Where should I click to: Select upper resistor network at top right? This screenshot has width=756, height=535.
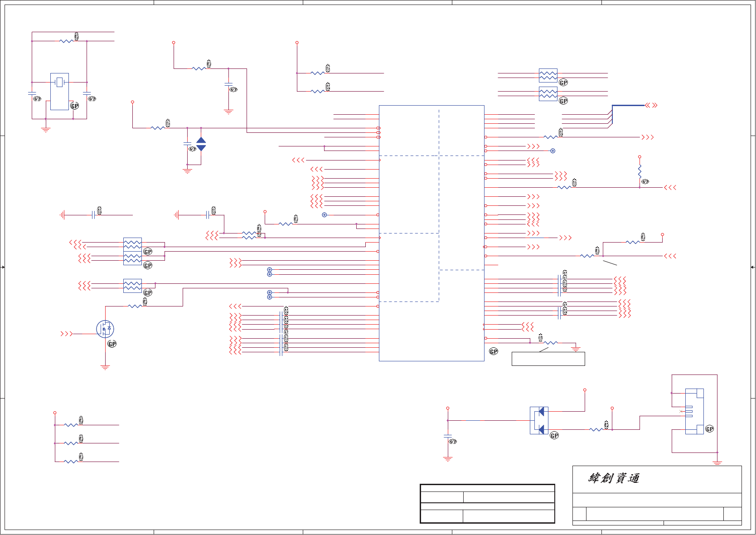coord(548,75)
